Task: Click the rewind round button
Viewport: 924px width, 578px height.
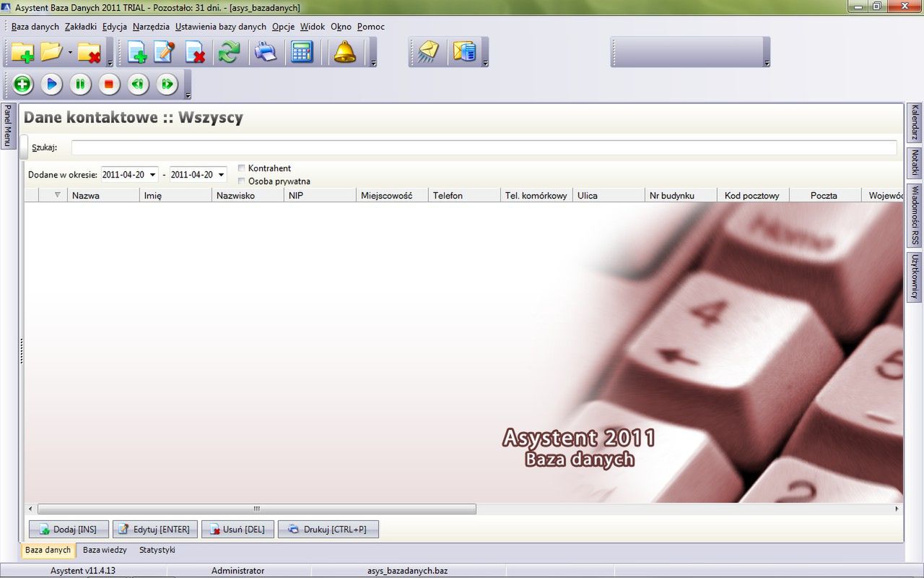Action: pyautogui.click(x=138, y=85)
